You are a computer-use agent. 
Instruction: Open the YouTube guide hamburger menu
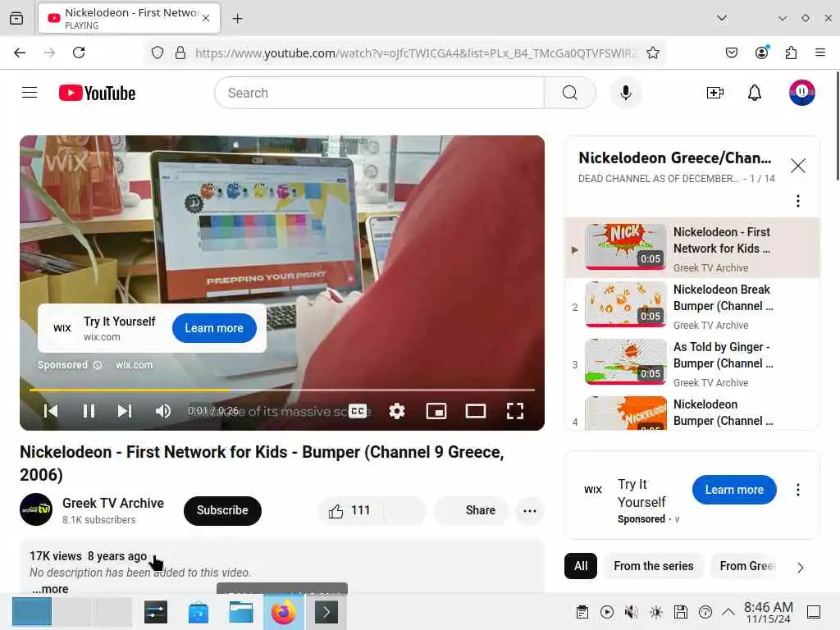(30, 93)
